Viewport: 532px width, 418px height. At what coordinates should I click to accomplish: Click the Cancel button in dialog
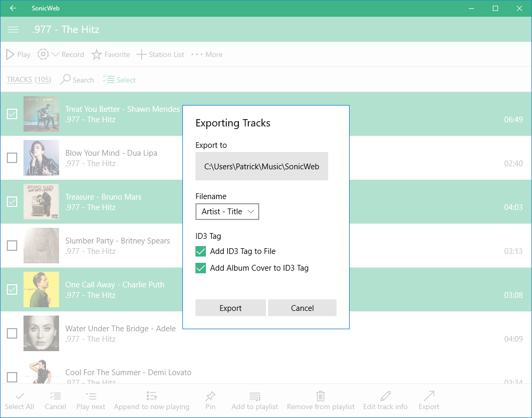tap(302, 308)
